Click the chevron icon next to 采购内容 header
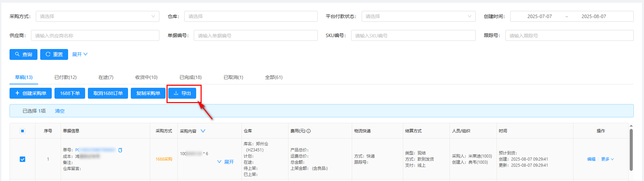 tap(203, 131)
